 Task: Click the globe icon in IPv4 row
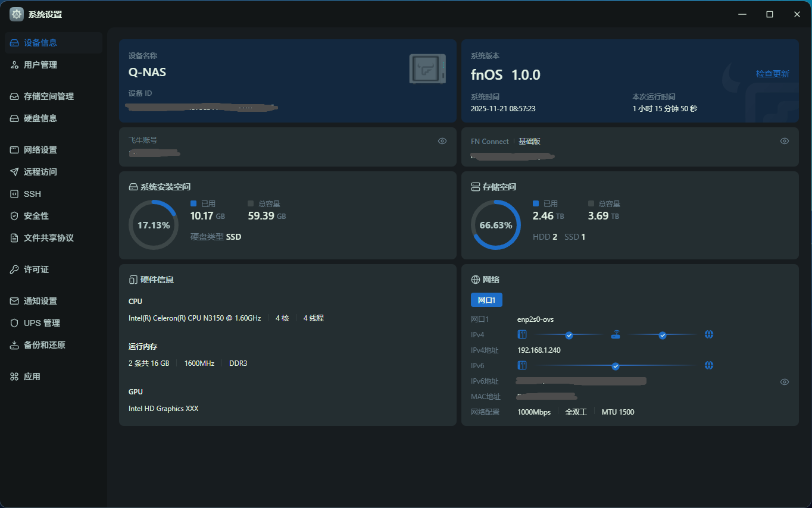[708, 334]
